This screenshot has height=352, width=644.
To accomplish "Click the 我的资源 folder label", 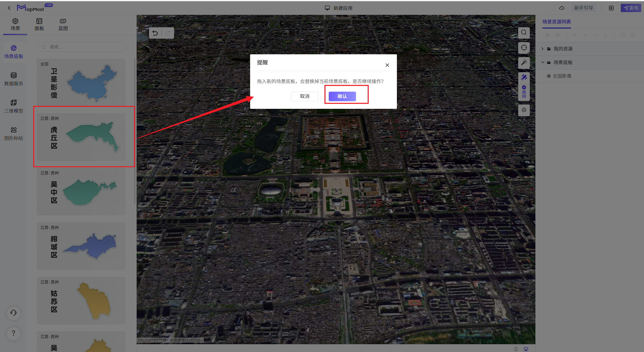I will [563, 49].
